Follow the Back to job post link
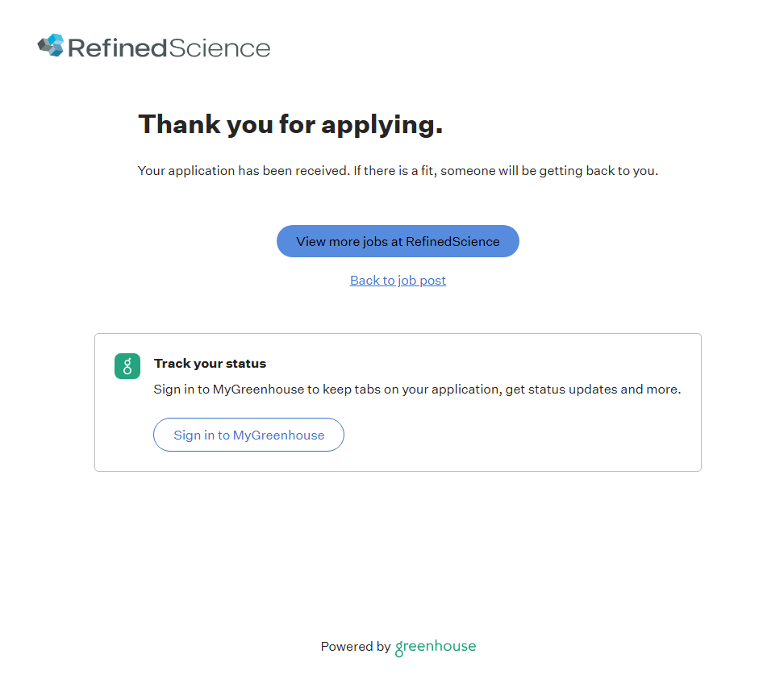Image resolution: width=784 pixels, height=675 pixels. pyautogui.click(x=398, y=280)
